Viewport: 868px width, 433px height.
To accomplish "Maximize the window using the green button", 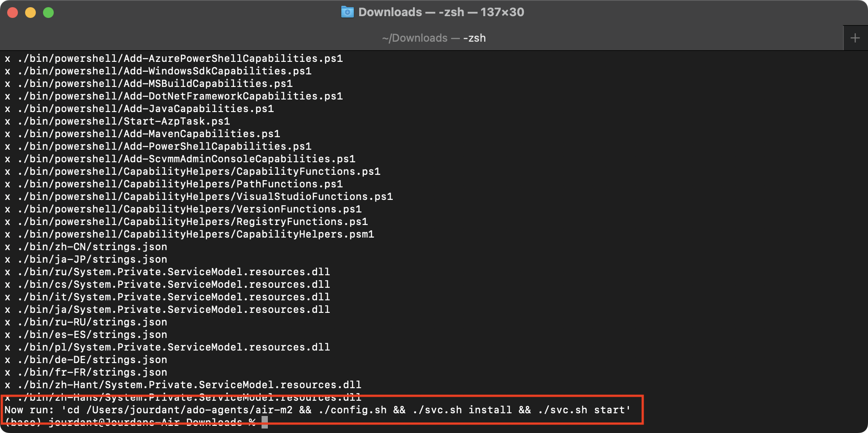I will (48, 13).
